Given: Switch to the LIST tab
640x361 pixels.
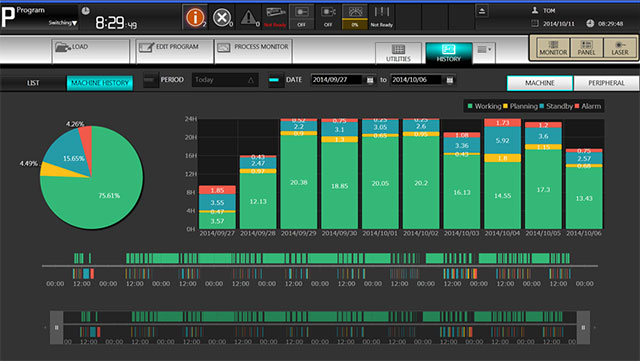Looking at the screenshot, I should pyautogui.click(x=33, y=83).
